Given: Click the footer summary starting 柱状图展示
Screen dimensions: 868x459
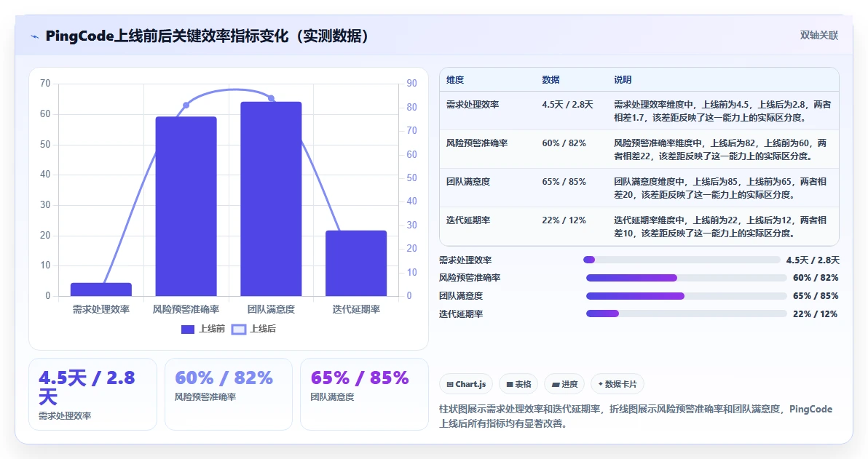Looking at the screenshot, I should [636, 416].
